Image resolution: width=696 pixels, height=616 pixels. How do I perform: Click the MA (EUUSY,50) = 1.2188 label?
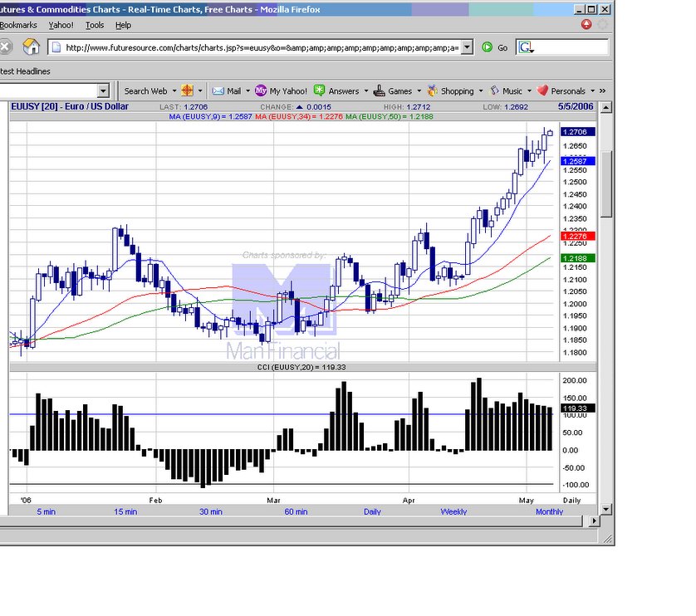(x=390, y=117)
